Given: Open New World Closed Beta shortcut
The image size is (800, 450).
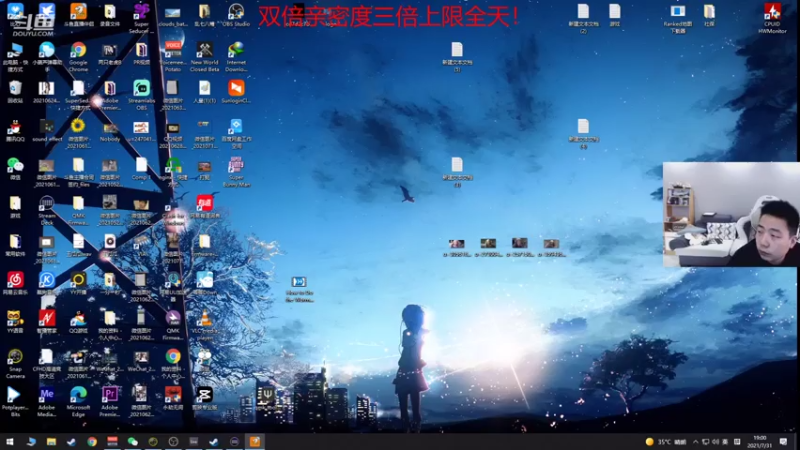Looking at the screenshot, I should click(205, 56).
